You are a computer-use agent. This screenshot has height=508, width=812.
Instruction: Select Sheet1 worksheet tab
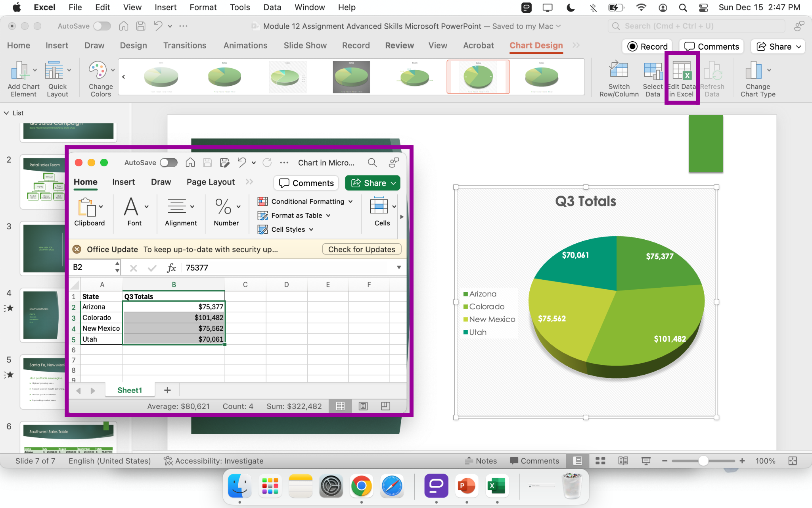(x=129, y=390)
